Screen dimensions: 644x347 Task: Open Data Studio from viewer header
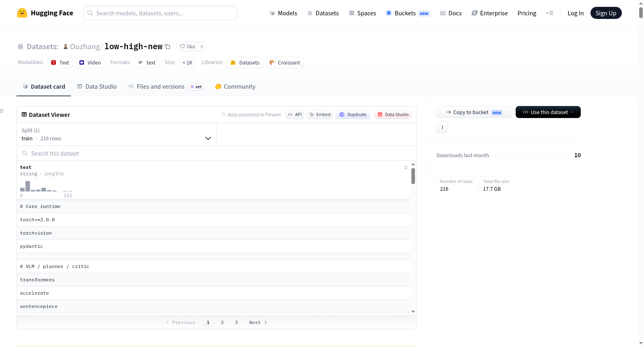[x=393, y=114]
